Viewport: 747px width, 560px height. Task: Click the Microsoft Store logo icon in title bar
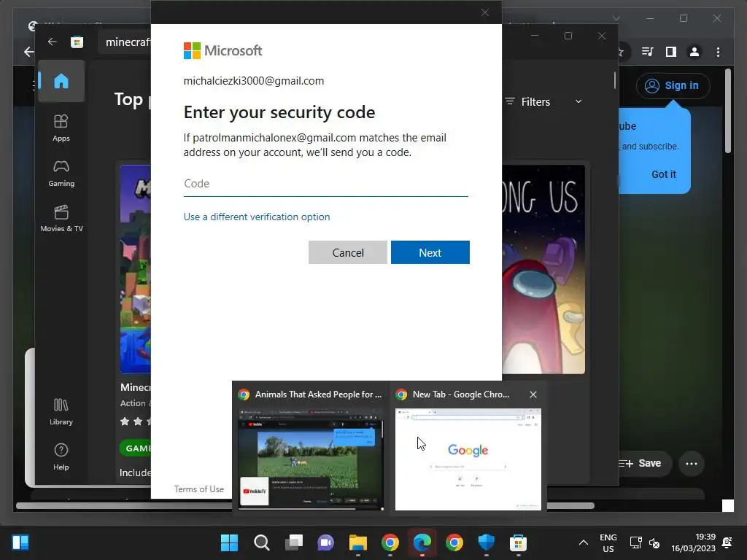coord(77,42)
